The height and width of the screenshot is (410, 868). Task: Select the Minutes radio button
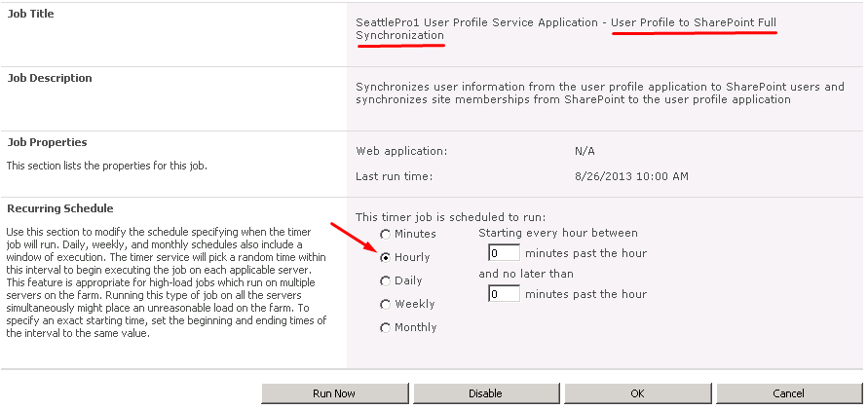[x=386, y=235]
